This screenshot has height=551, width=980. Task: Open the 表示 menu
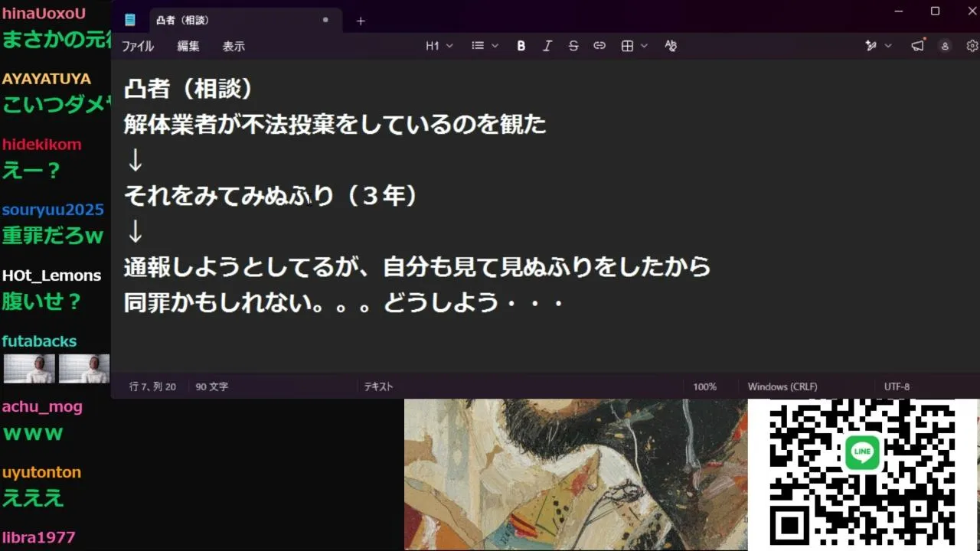[234, 46]
